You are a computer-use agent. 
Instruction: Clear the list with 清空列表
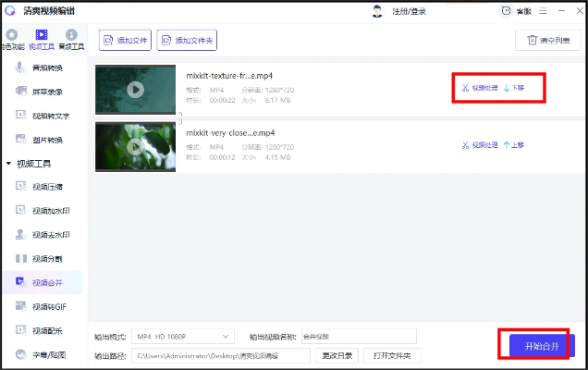(548, 40)
